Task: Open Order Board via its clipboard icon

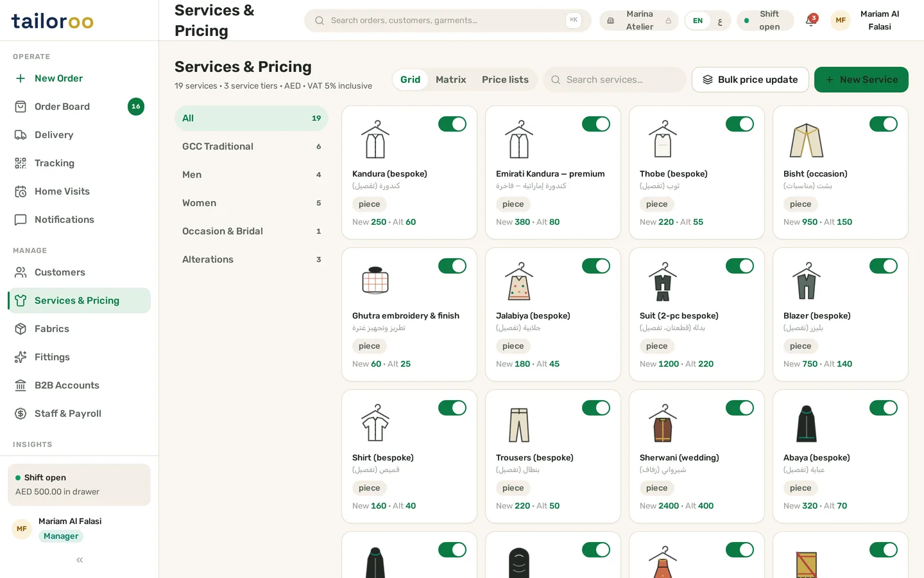Action: (21, 107)
